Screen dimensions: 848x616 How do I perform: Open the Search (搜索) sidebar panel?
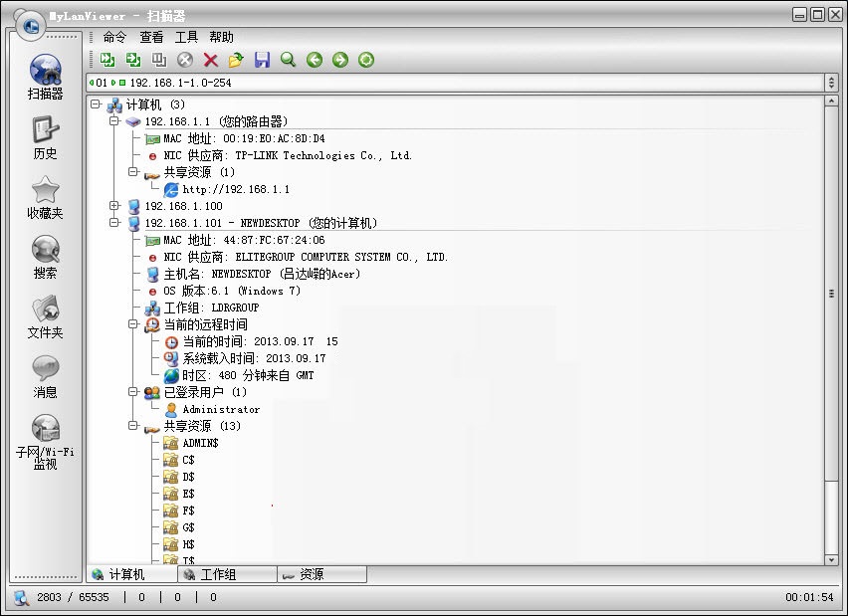pyautogui.click(x=44, y=254)
